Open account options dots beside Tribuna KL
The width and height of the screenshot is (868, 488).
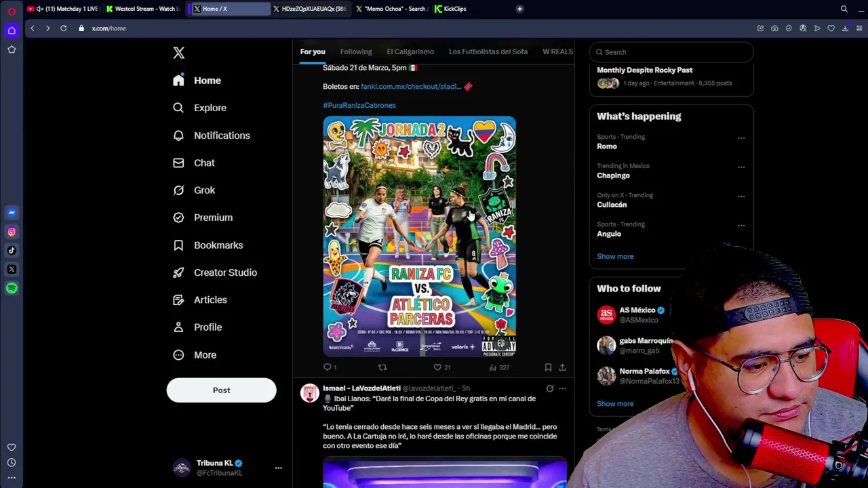tap(278, 468)
